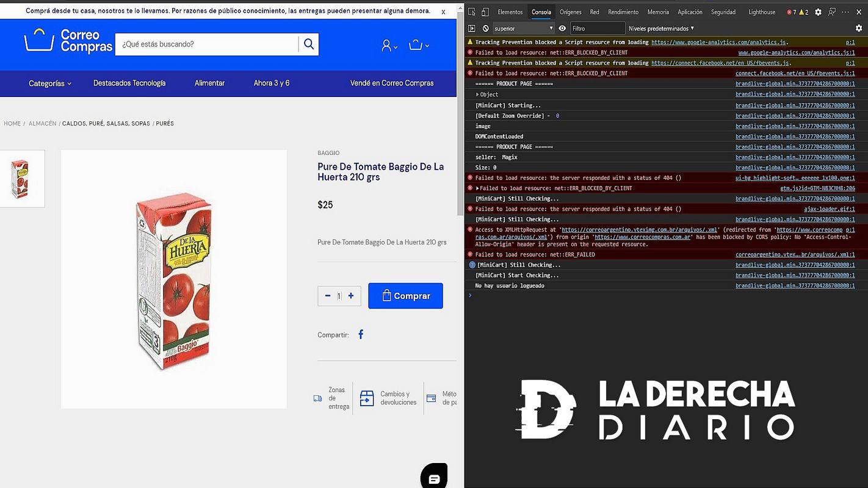Activate DevTools inspect element picker
This screenshot has height=488, width=868.
tap(472, 12)
